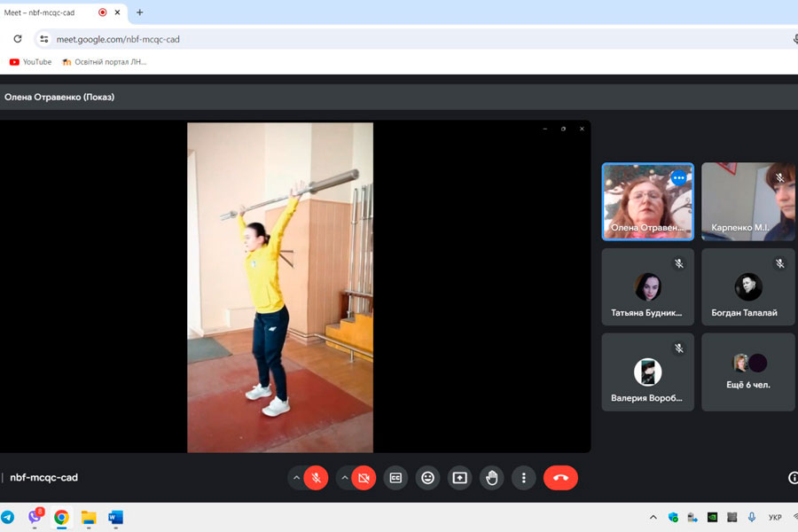Open File Explorer from the taskbar
This screenshot has width=798, height=532.
coord(89,517)
